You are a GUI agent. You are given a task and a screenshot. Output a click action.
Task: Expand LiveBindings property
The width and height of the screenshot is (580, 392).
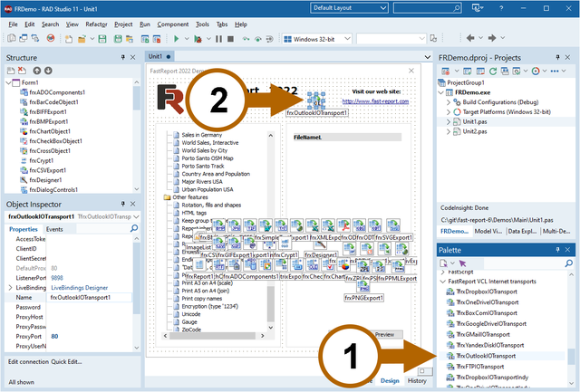(10, 288)
